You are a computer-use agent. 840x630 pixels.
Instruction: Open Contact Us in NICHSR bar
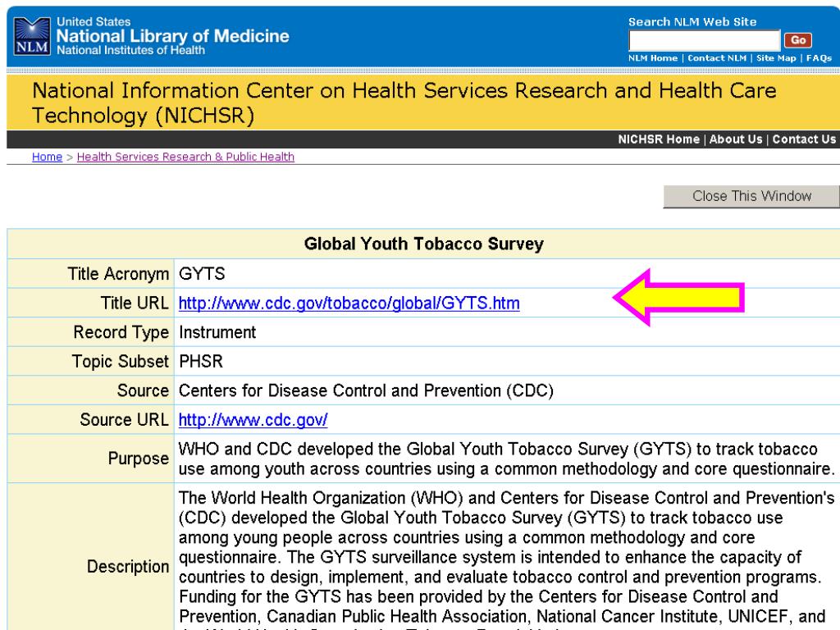[x=804, y=139]
